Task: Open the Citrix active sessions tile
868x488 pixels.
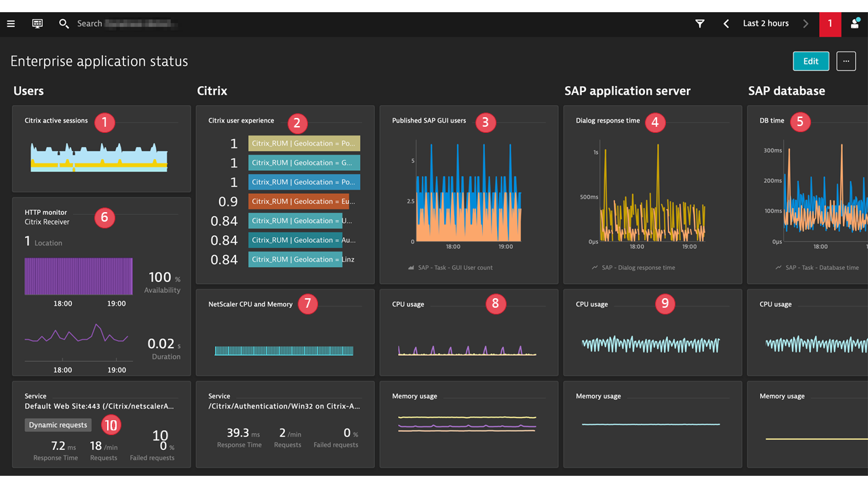Action: pos(101,148)
